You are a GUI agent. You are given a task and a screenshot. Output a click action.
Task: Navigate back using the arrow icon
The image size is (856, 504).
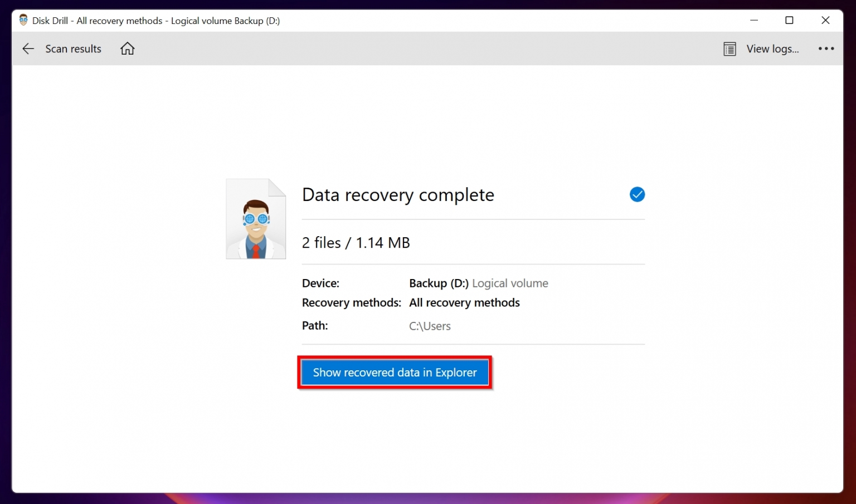28,48
